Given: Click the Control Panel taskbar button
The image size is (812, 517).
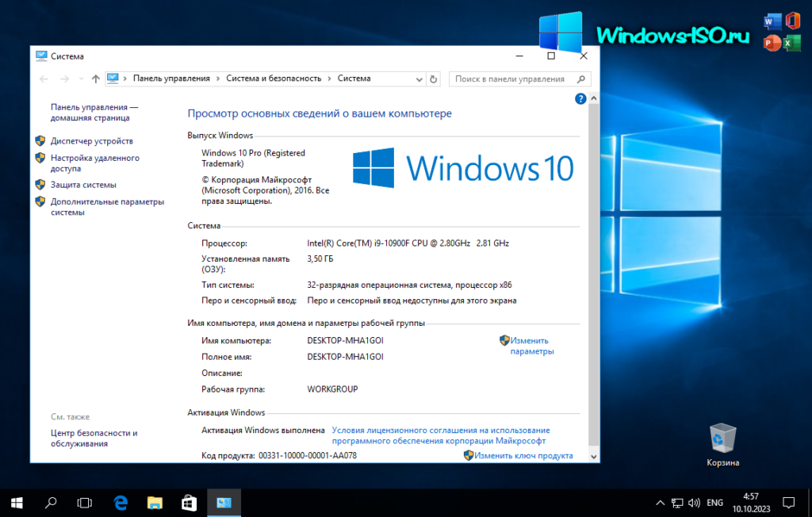Looking at the screenshot, I should [x=224, y=503].
